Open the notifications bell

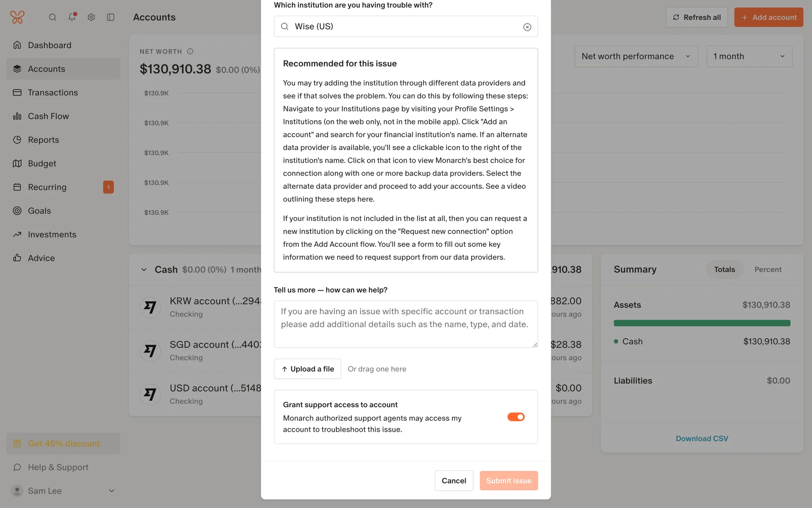point(72,17)
